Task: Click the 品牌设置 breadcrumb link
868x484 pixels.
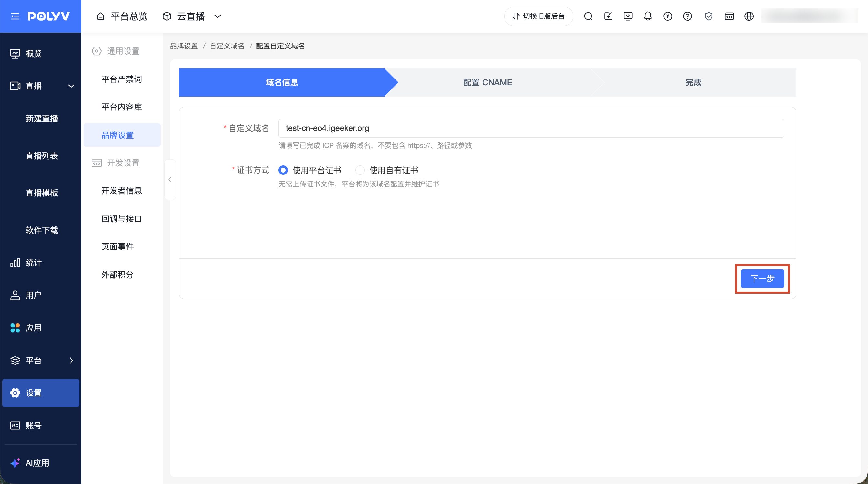Action: click(x=184, y=46)
